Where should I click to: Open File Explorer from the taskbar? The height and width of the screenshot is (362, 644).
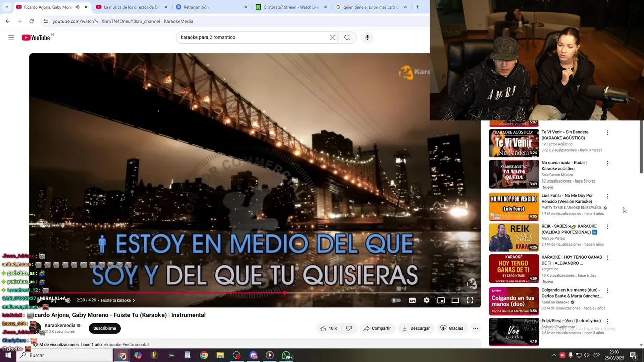click(220, 355)
